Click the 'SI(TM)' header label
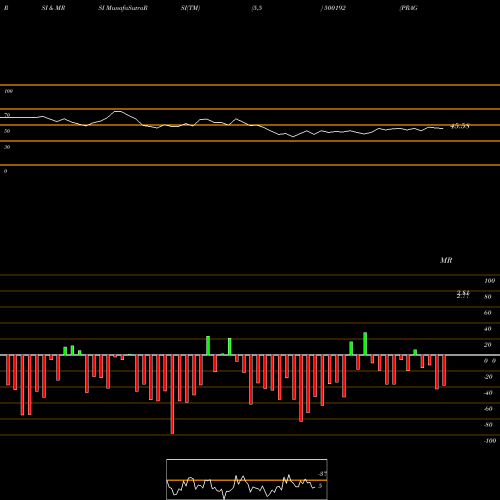500x500 pixels. (x=190, y=8)
